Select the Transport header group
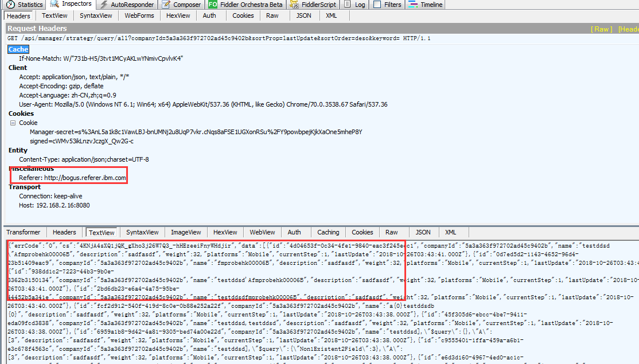 click(x=25, y=187)
